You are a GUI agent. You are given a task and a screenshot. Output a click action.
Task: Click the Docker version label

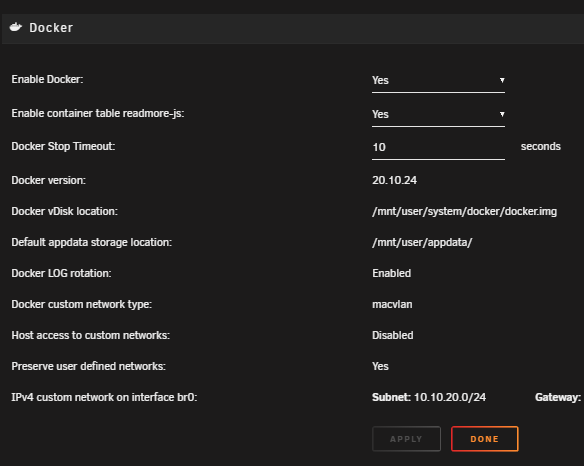(48, 180)
